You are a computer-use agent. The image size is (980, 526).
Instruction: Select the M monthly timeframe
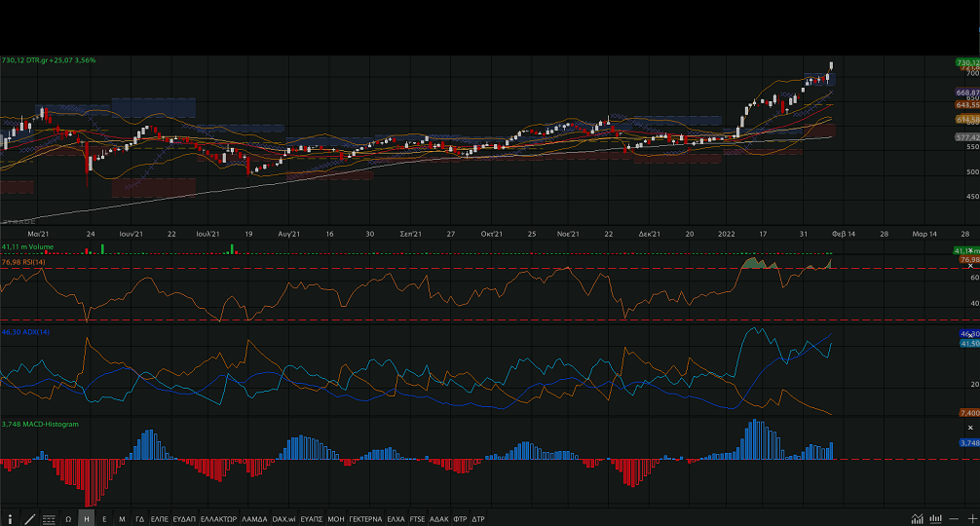tap(122, 519)
